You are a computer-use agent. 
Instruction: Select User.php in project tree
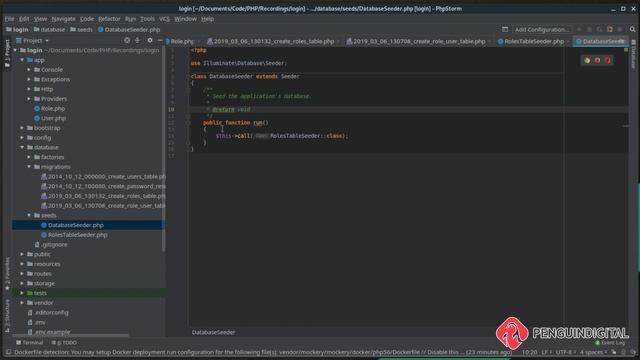pos(53,118)
